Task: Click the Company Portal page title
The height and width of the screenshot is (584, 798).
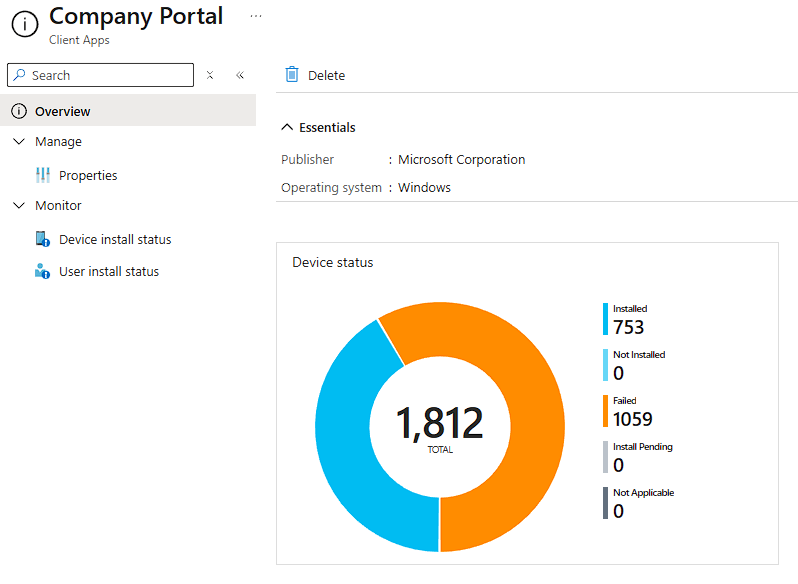Action: (136, 17)
